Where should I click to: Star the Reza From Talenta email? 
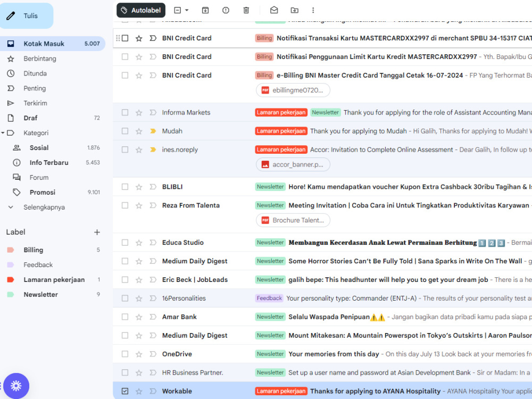point(139,205)
